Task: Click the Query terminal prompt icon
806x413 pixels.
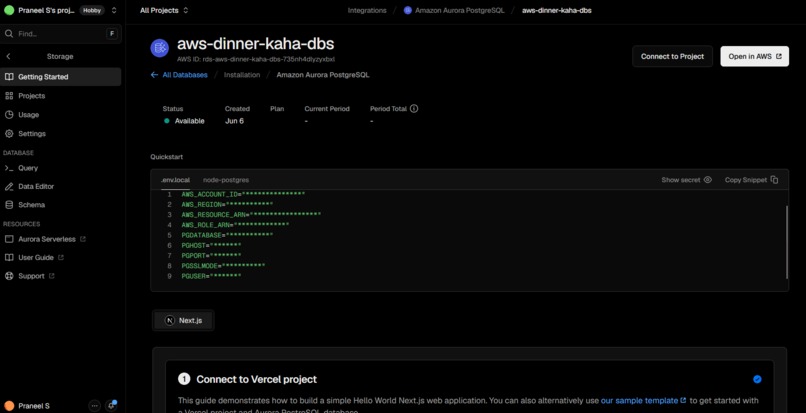Action: [x=9, y=168]
